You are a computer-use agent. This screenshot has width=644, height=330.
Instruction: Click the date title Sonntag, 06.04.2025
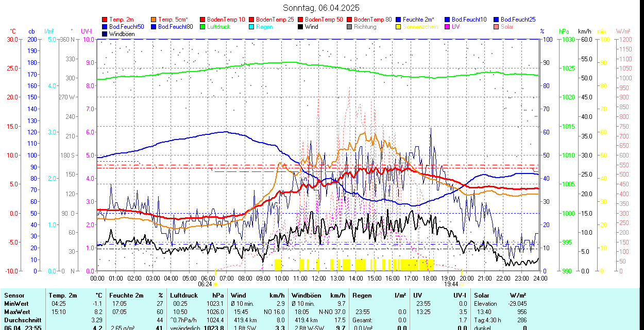coord(321,8)
